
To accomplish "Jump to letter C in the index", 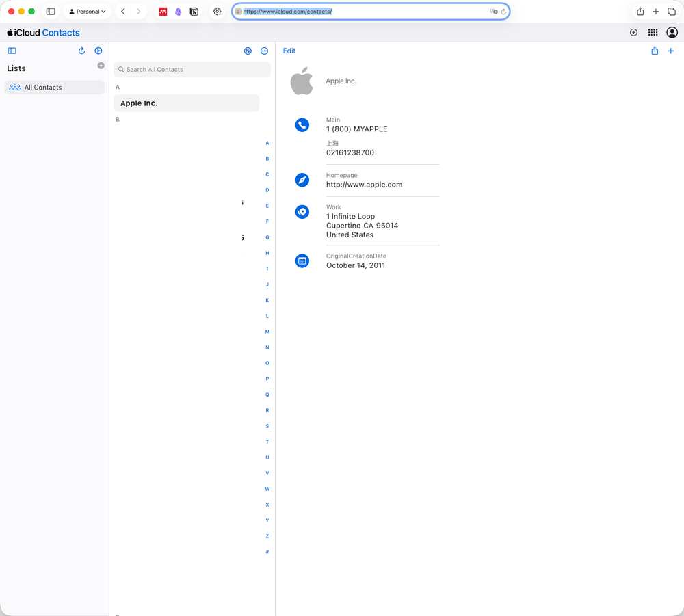I will (x=267, y=174).
